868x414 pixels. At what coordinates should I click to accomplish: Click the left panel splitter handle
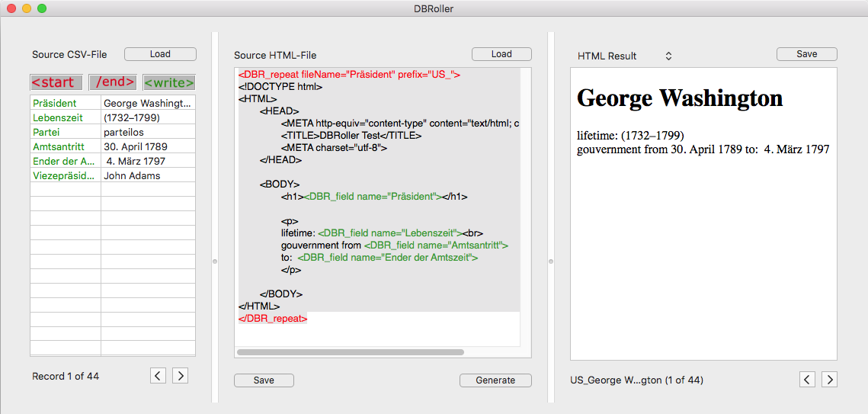(x=215, y=262)
